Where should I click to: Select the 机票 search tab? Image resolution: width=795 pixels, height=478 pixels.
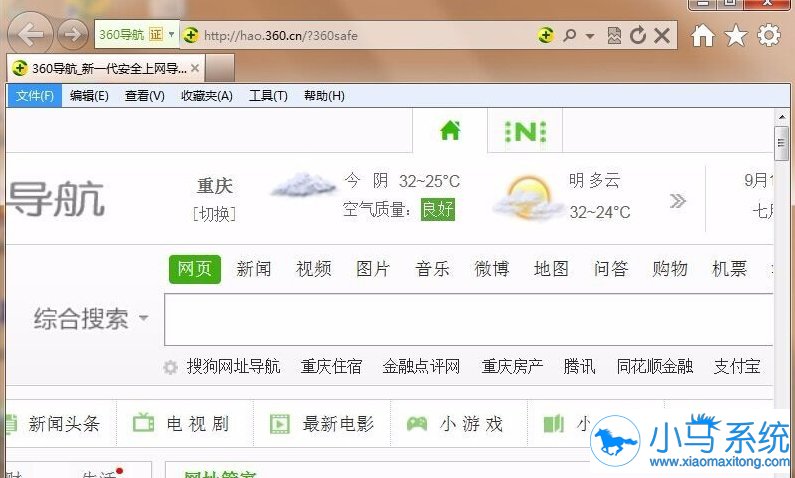[x=729, y=269]
